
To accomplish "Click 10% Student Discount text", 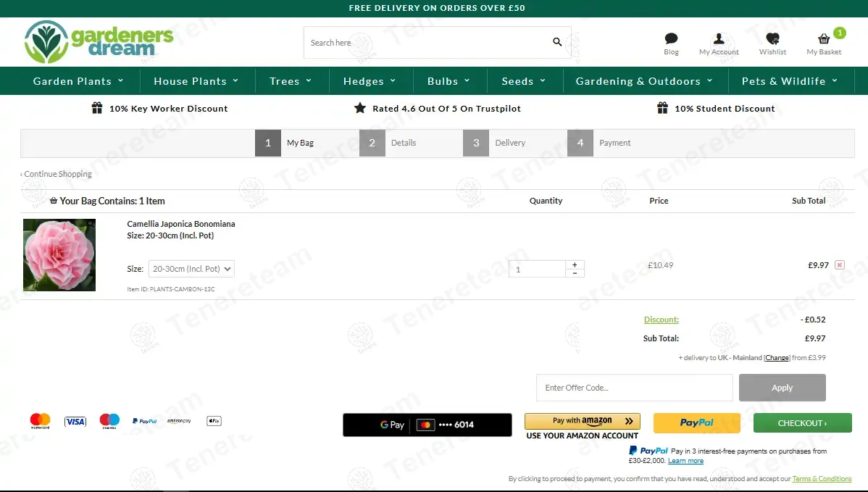I will (725, 109).
